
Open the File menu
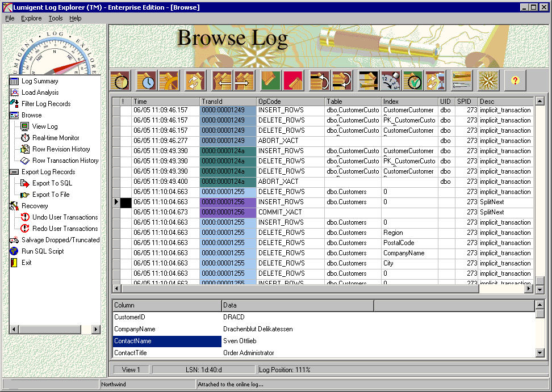[10, 18]
